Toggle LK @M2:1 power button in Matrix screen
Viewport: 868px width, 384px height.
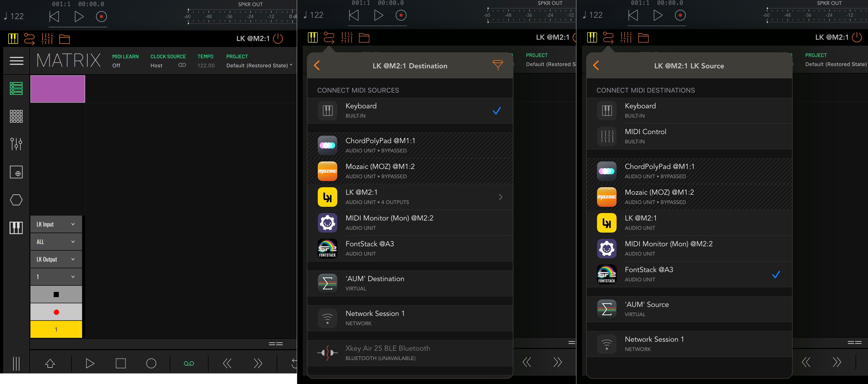tap(278, 38)
